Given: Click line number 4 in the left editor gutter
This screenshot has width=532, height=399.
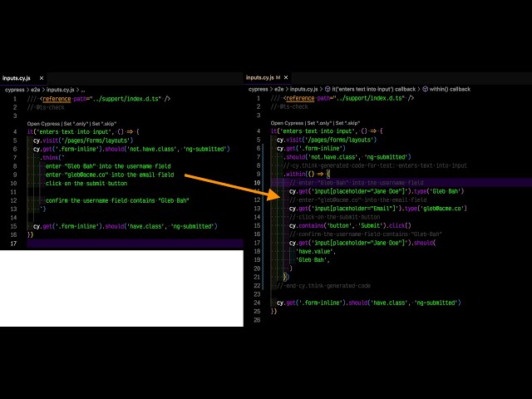Looking at the screenshot, I should click(15, 131).
